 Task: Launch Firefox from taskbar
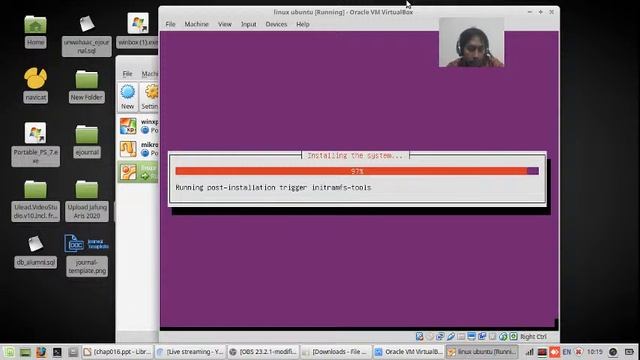(41, 352)
